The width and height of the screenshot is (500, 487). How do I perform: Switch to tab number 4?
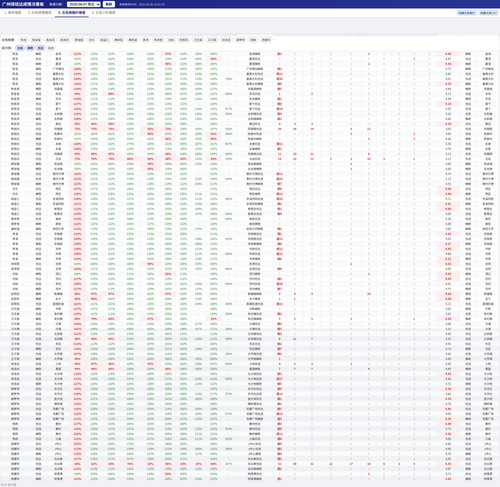point(104,13)
